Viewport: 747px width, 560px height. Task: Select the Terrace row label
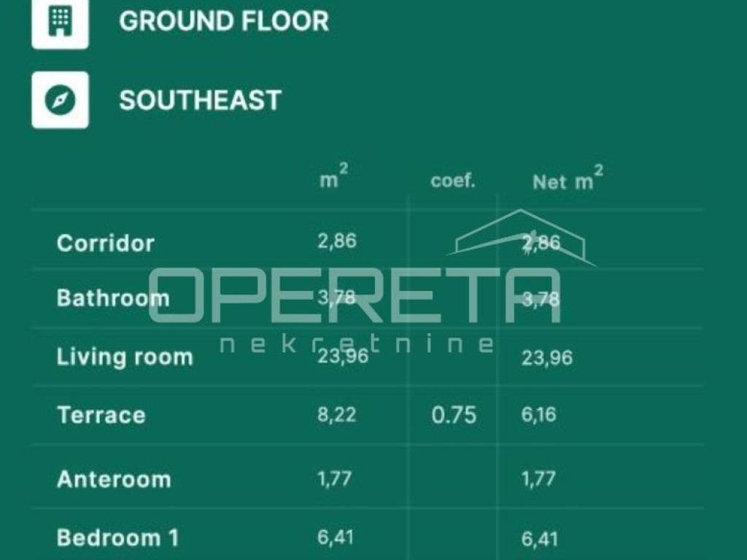pyautogui.click(x=101, y=415)
